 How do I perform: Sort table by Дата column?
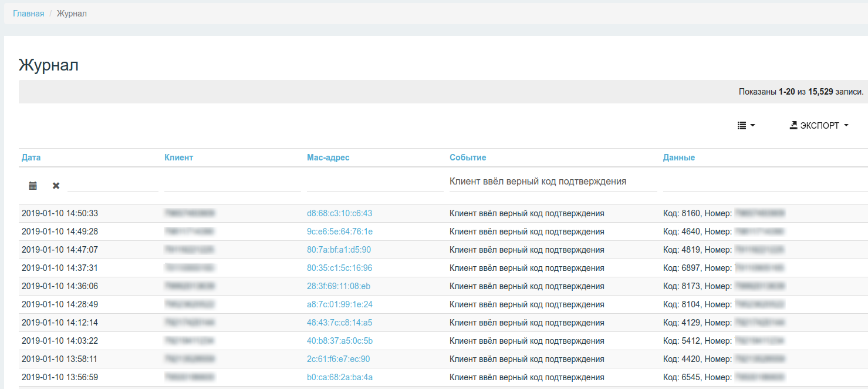31,157
